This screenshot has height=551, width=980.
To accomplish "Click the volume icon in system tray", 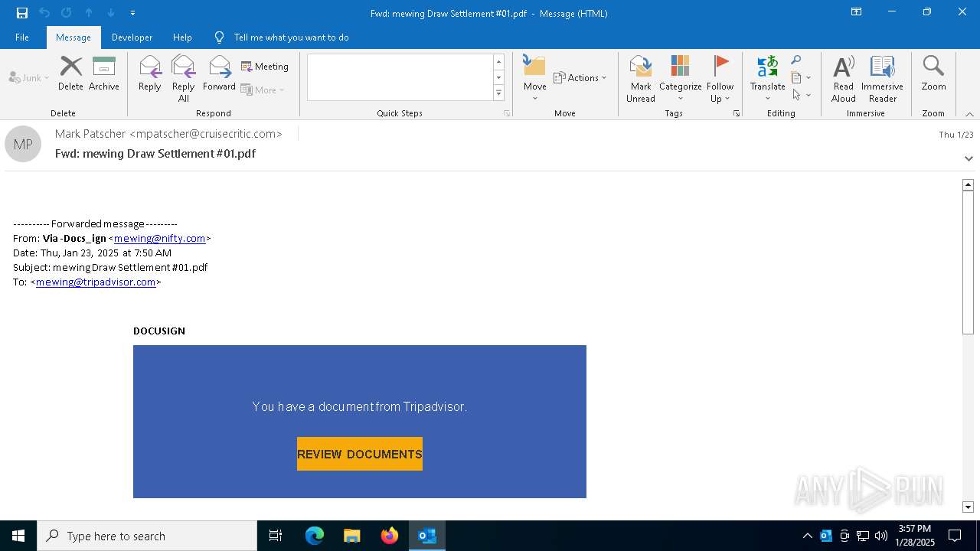I will [881, 536].
